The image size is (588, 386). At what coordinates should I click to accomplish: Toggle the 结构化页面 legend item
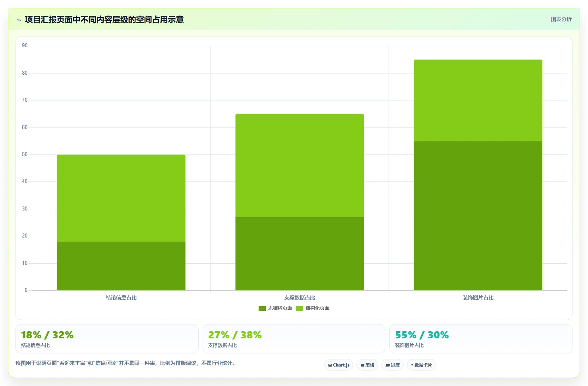point(313,308)
